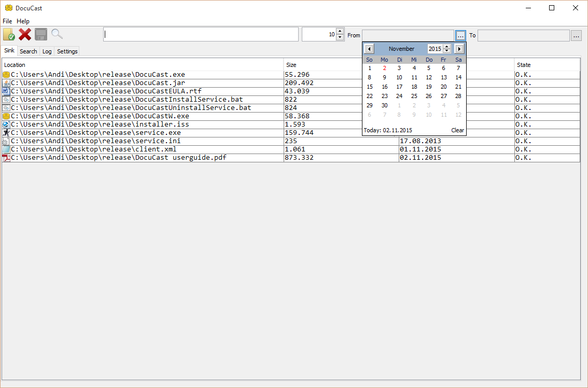Viewport: 588px width, 388px height.
Task: Go to the previous month in the calendar
Action: click(x=369, y=49)
